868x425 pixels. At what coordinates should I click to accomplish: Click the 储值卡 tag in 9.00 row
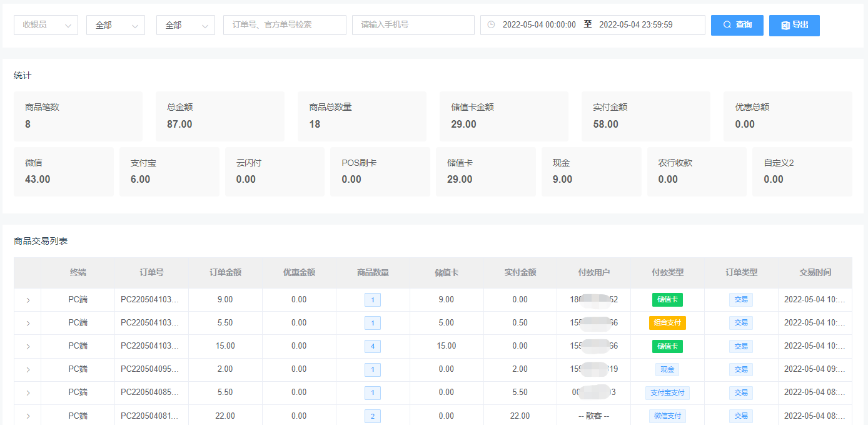667,300
